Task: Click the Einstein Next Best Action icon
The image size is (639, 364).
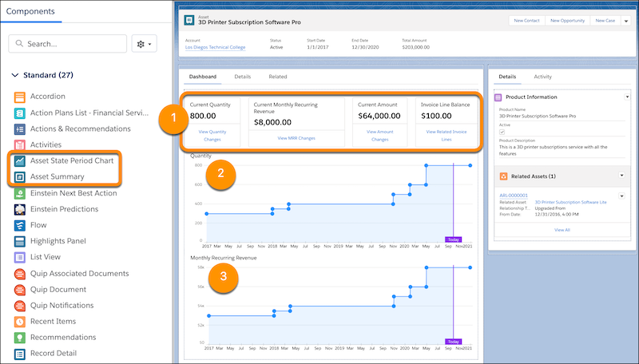Action: coord(19,193)
